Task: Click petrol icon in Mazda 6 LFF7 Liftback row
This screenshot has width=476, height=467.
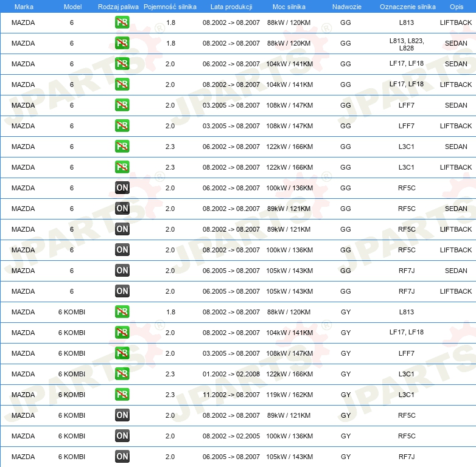Action: click(x=122, y=126)
